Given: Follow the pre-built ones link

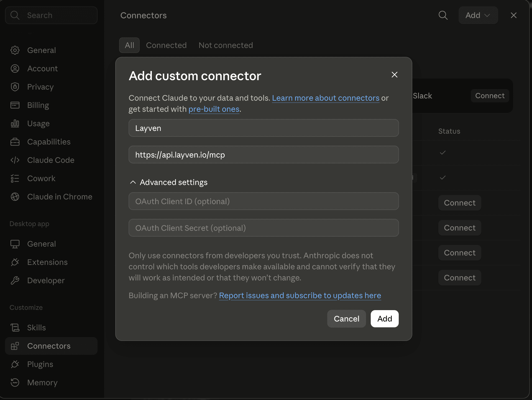Looking at the screenshot, I should click(214, 109).
